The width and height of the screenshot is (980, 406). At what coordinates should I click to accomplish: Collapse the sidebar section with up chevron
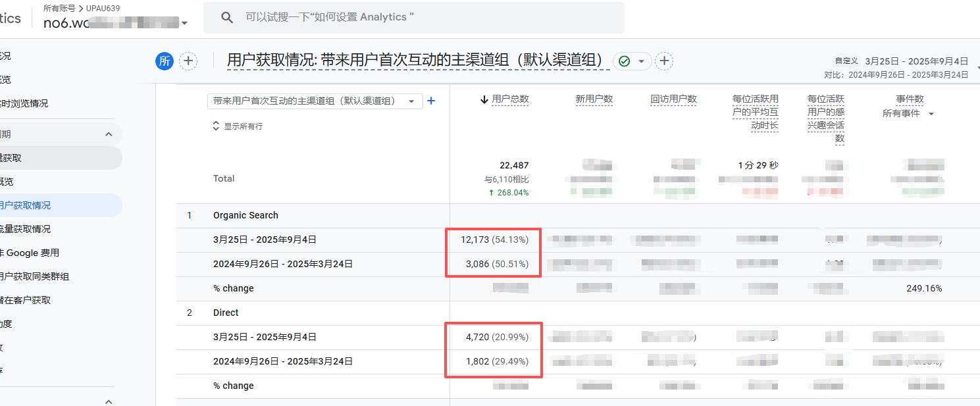pos(109,134)
